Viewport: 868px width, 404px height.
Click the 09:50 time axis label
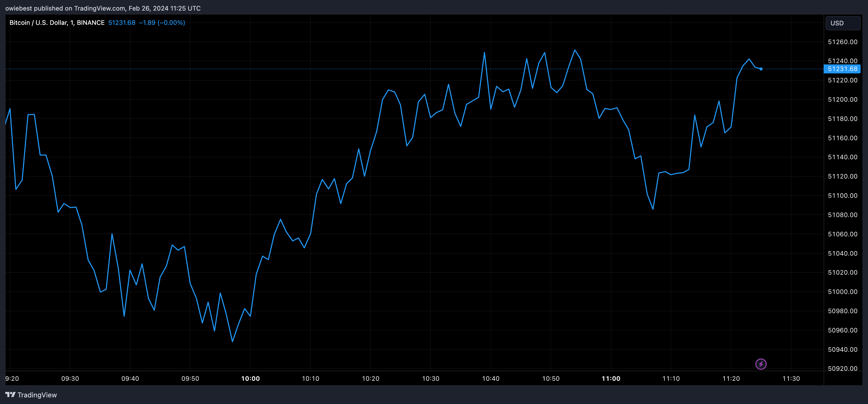click(190, 378)
